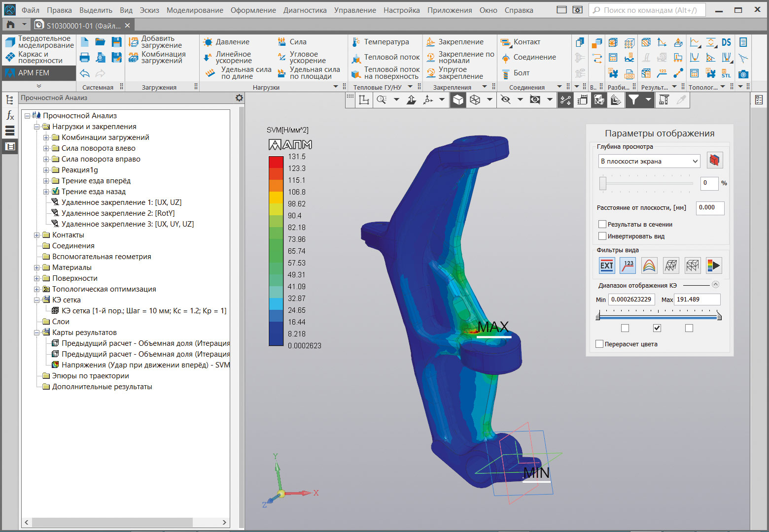Save document via floppy icon
The height and width of the screenshot is (532, 769).
[116, 42]
